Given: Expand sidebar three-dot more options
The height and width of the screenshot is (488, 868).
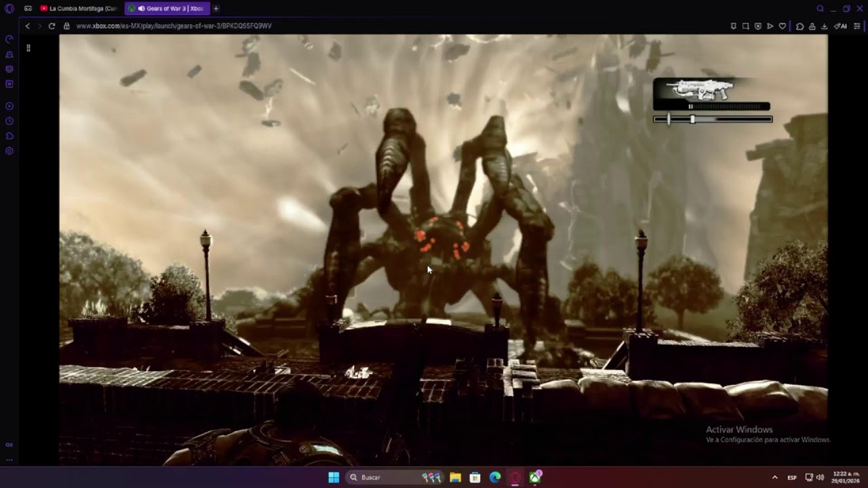Looking at the screenshot, I should coord(9,460).
